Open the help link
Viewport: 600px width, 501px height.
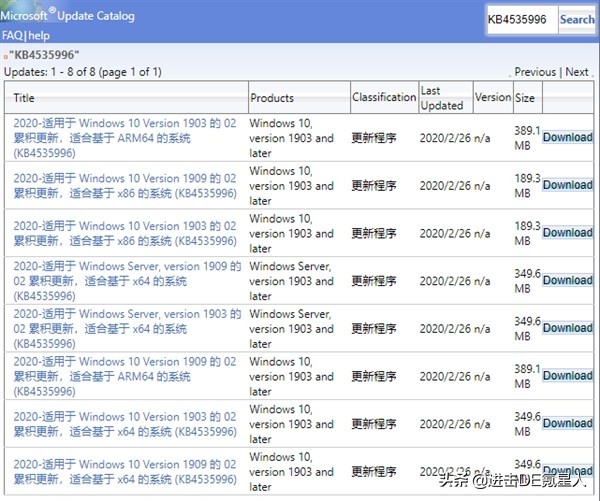[x=39, y=36]
